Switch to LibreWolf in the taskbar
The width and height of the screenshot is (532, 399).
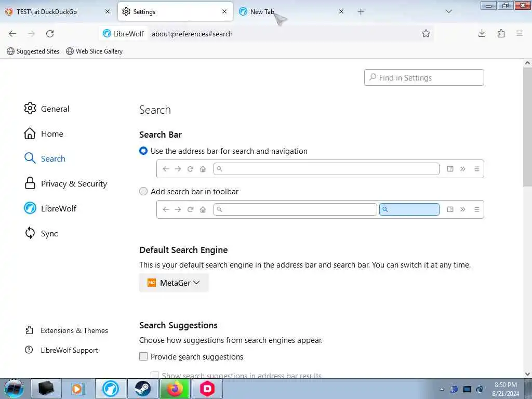pos(111,389)
